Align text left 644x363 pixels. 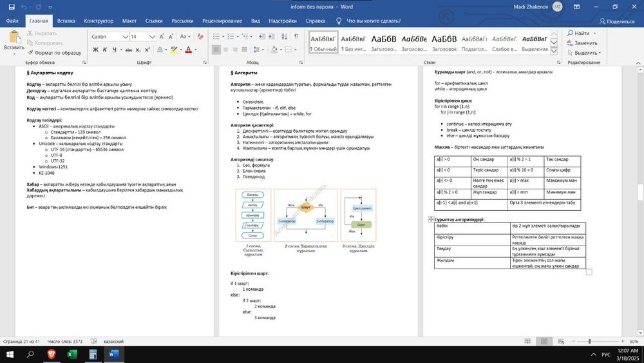coord(216,50)
